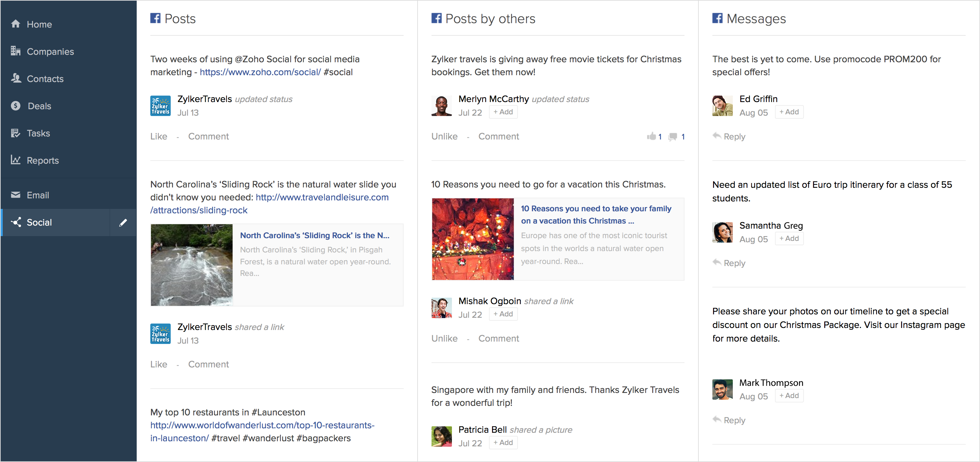Click the reply arrow under Samantha Greg

(717, 262)
